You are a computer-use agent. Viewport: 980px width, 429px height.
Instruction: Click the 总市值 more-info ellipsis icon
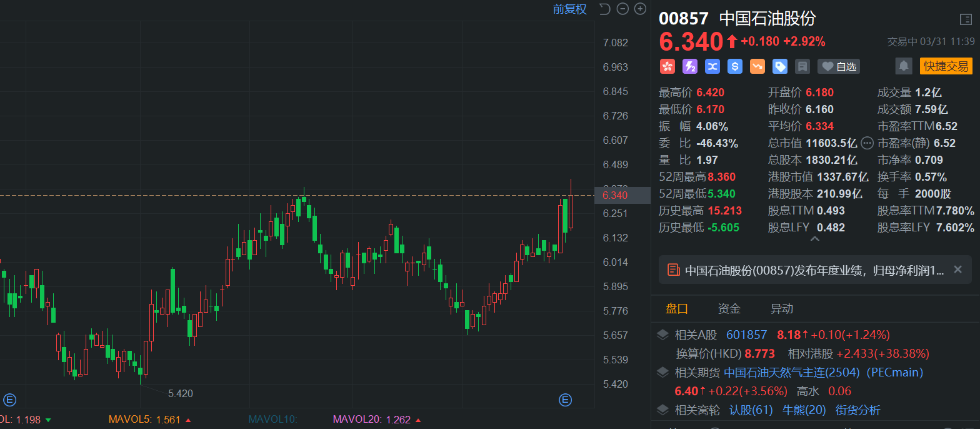[x=867, y=143]
